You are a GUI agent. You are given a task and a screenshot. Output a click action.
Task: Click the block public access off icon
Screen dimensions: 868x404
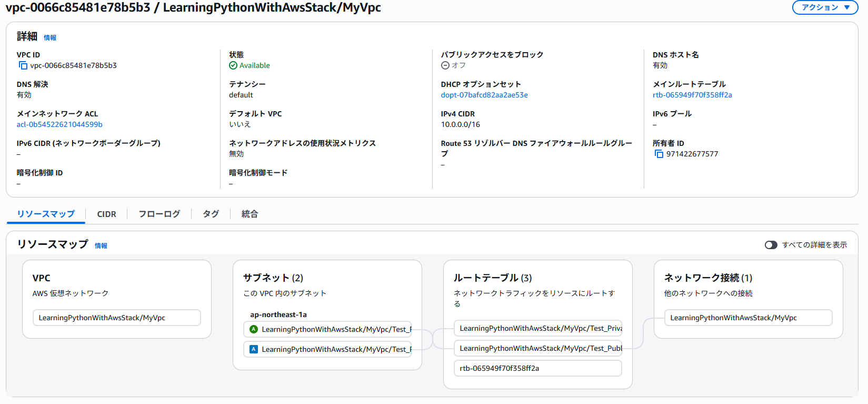(445, 65)
